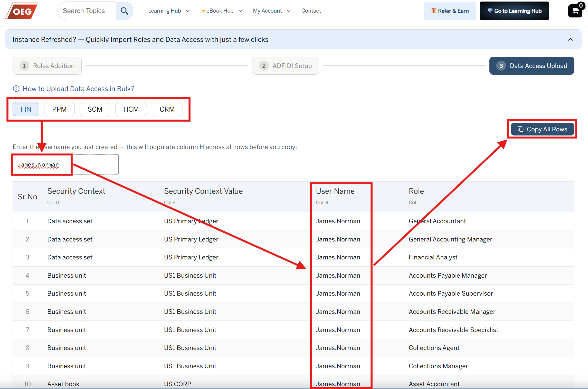Click the username field containing James.Norman
Viewport: 588px width, 389px height.
point(65,164)
